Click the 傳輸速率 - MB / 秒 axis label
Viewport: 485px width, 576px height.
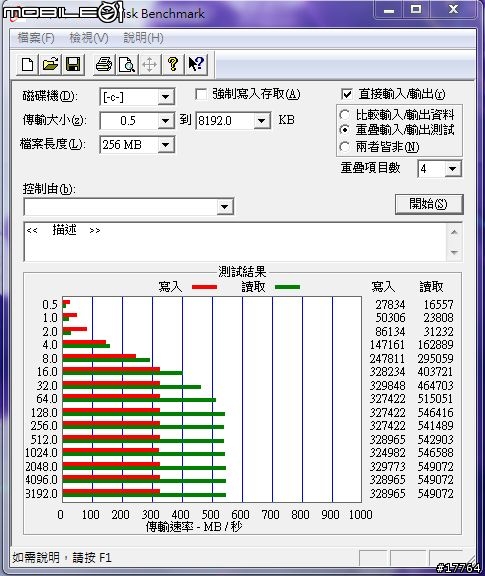pos(194,527)
